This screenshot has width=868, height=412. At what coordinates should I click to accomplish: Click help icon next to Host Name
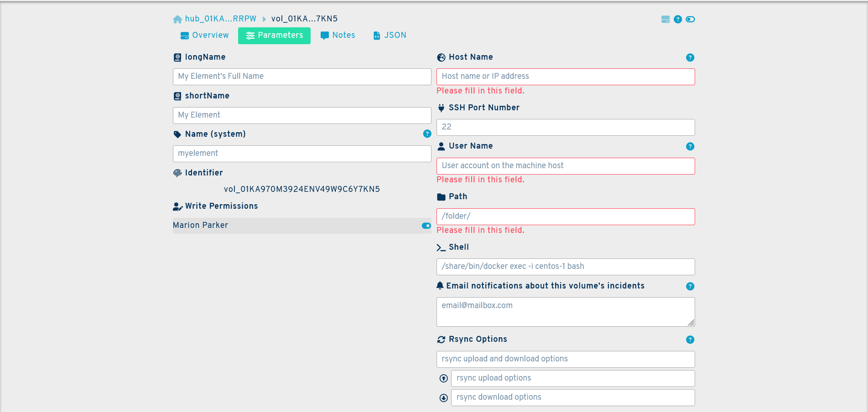pos(690,57)
